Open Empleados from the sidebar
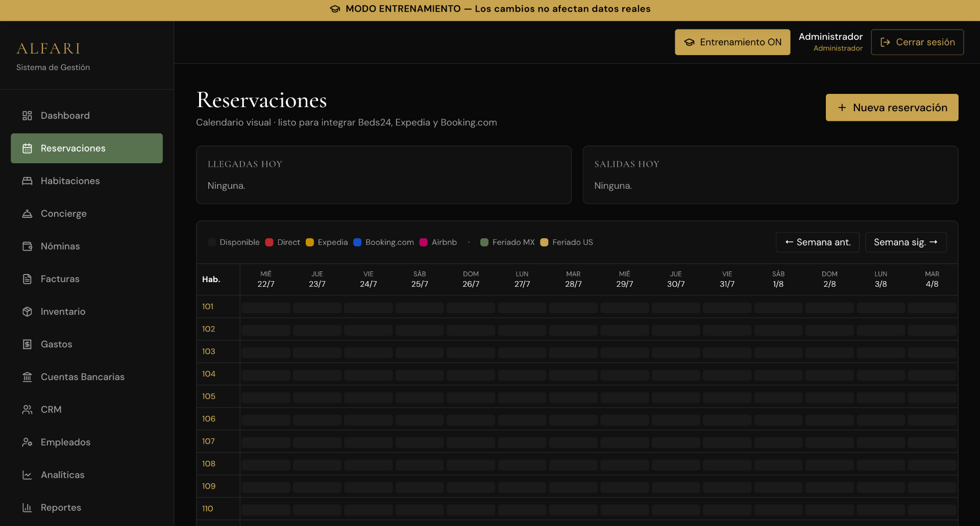 [87, 442]
